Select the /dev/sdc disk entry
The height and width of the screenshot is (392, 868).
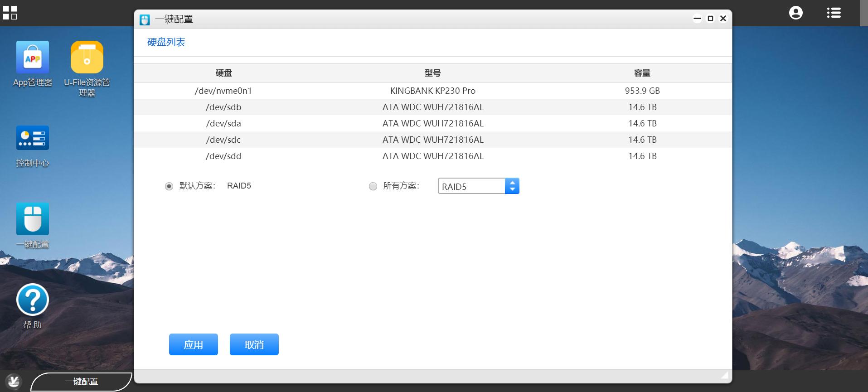pos(433,140)
